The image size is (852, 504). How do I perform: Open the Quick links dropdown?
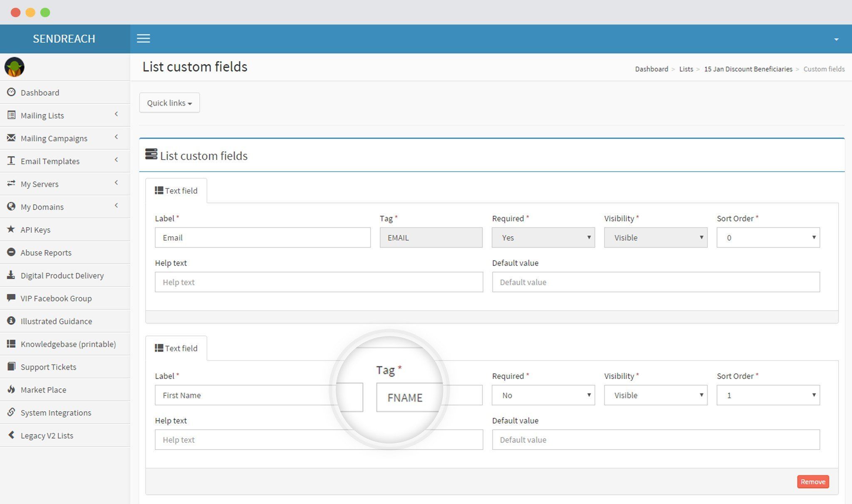click(x=169, y=103)
